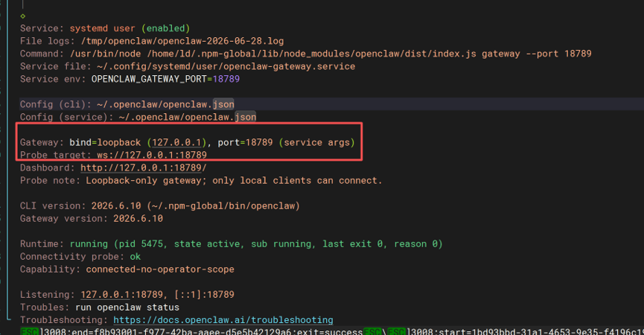The image size is (644, 335).
Task: Click the underlined 127.0.0.1 in Listening line
Action: pyautogui.click(x=105, y=294)
